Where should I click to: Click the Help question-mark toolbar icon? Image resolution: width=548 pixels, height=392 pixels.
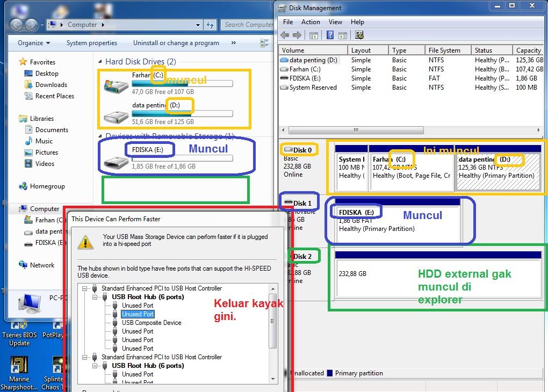330,35
